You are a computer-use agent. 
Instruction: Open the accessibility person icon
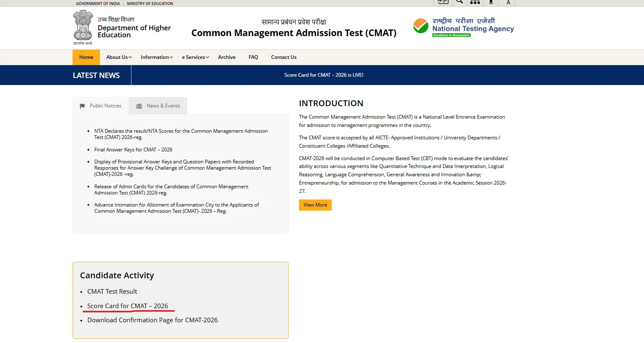(491, 2)
